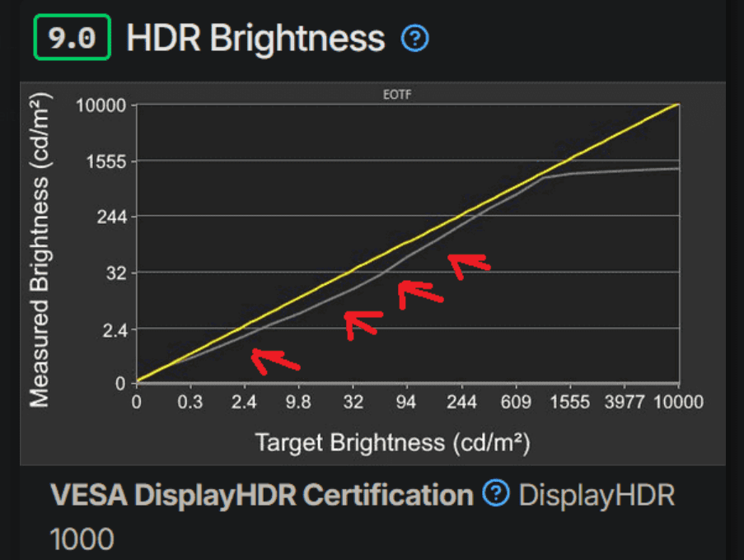Open the DisplayHDR 1000 certification link
744x560 pixels.
595,495
